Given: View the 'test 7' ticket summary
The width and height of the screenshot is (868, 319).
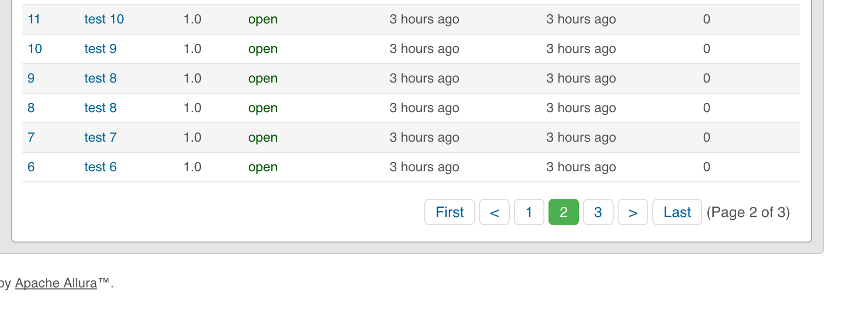Looking at the screenshot, I should (100, 138).
